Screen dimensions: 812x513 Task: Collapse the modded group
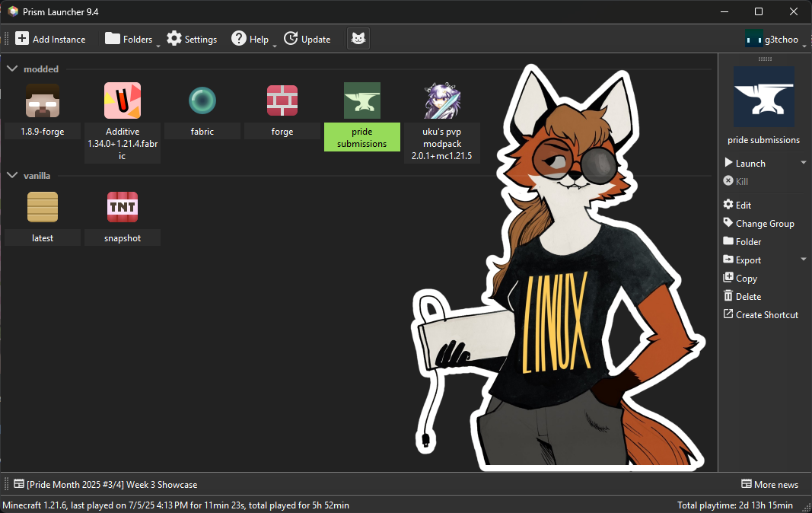click(x=12, y=69)
